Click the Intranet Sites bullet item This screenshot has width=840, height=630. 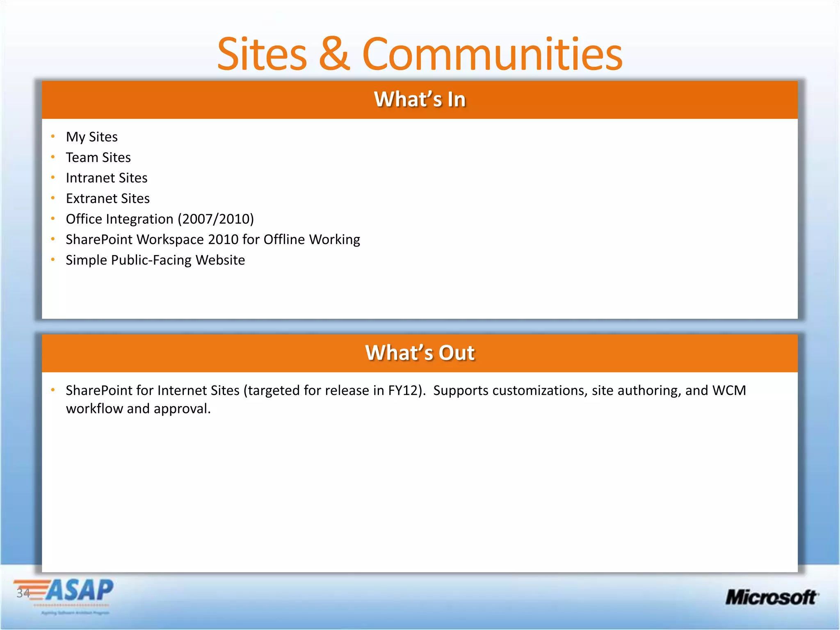106,178
